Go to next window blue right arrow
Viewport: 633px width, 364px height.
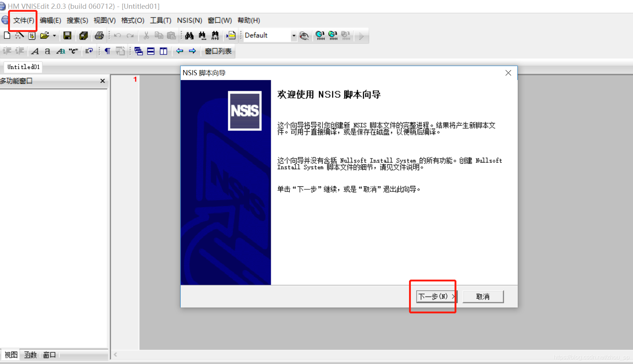(192, 51)
